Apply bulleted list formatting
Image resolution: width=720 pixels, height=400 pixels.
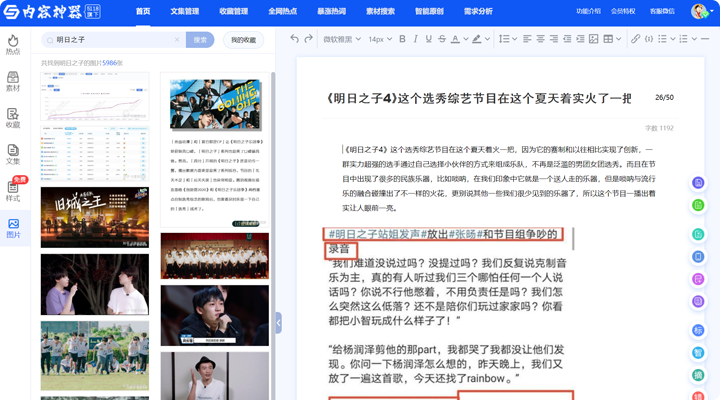pyautogui.click(x=662, y=39)
